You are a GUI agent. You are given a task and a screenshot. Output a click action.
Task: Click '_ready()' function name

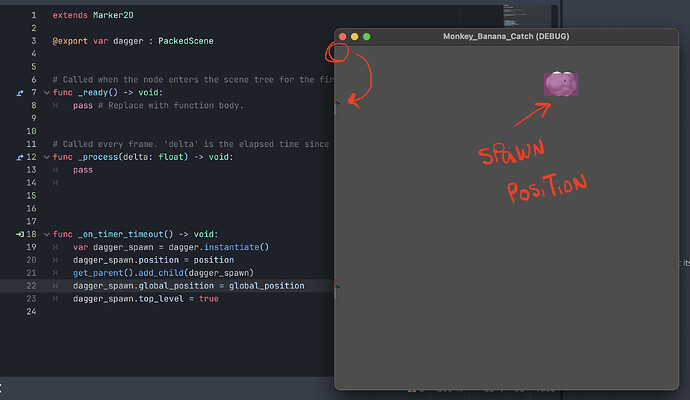[98, 93]
